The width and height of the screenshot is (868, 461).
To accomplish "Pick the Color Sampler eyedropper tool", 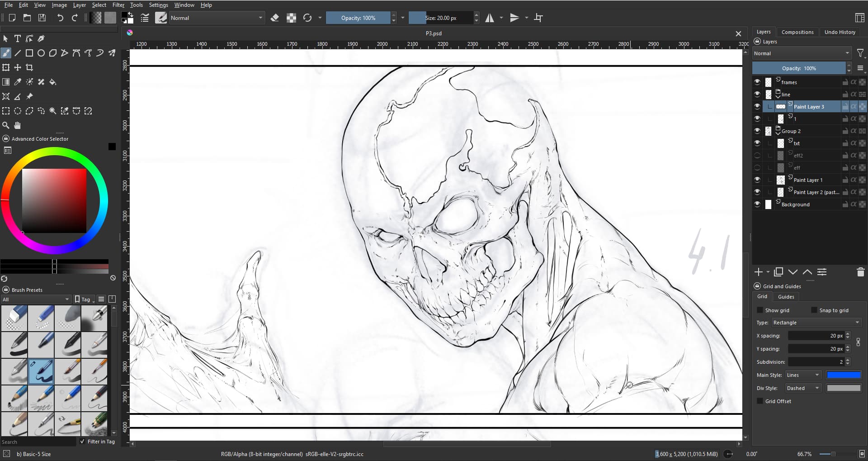I will [x=18, y=82].
